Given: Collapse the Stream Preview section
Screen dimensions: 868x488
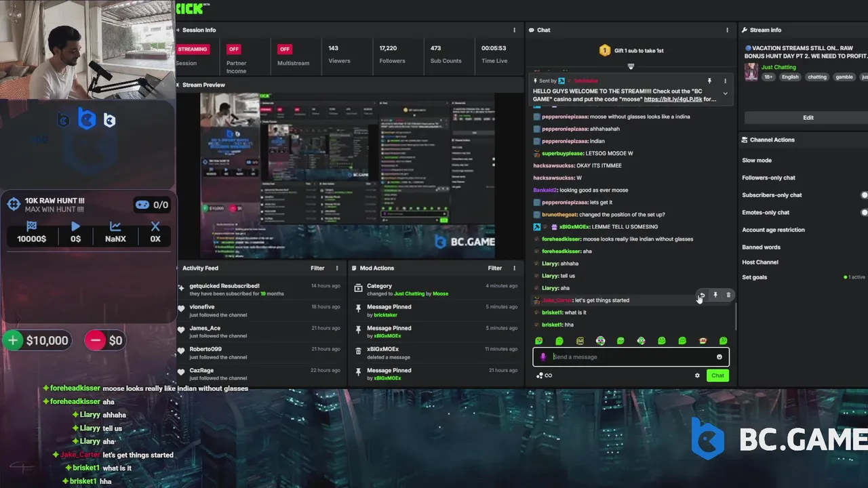Looking at the screenshot, I should [x=178, y=85].
